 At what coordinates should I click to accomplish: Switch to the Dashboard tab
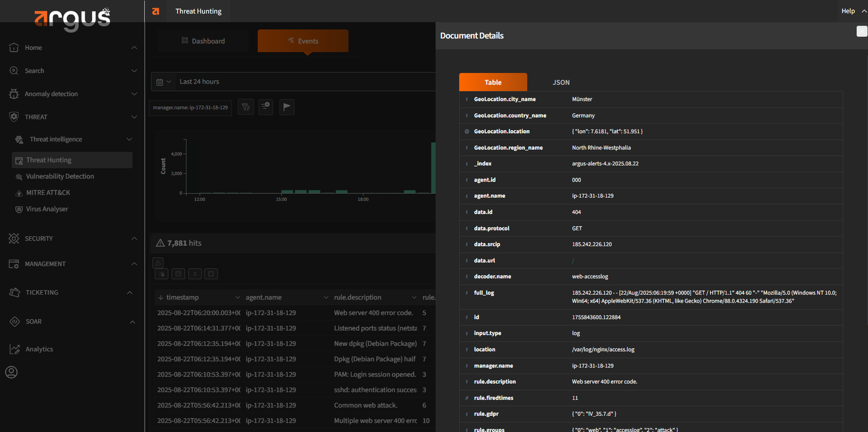203,41
